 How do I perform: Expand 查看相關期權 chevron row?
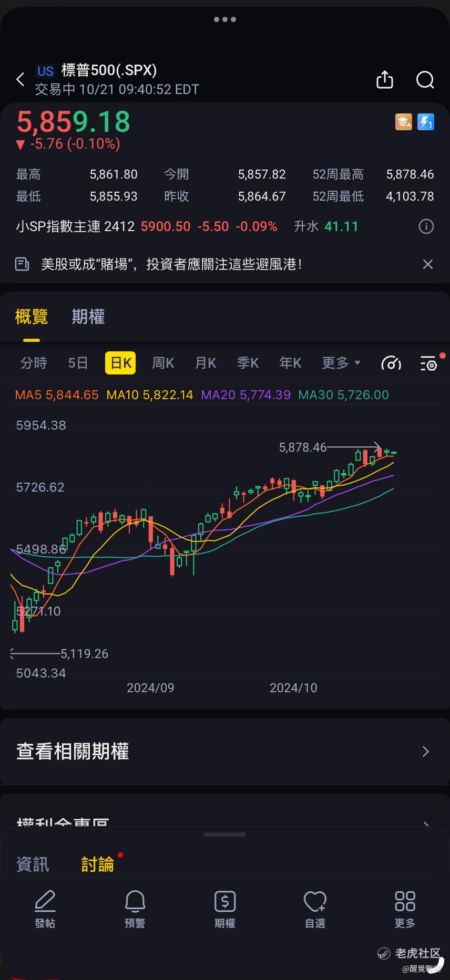[x=225, y=752]
